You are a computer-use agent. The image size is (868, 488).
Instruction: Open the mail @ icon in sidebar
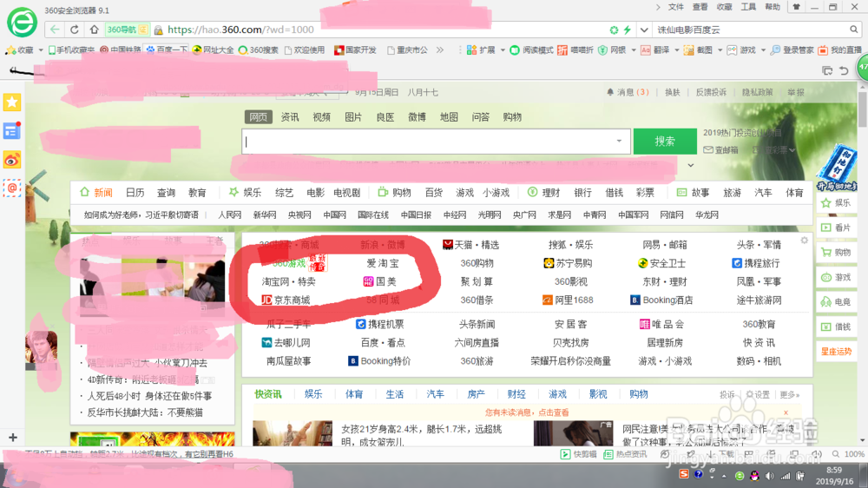[x=11, y=188]
